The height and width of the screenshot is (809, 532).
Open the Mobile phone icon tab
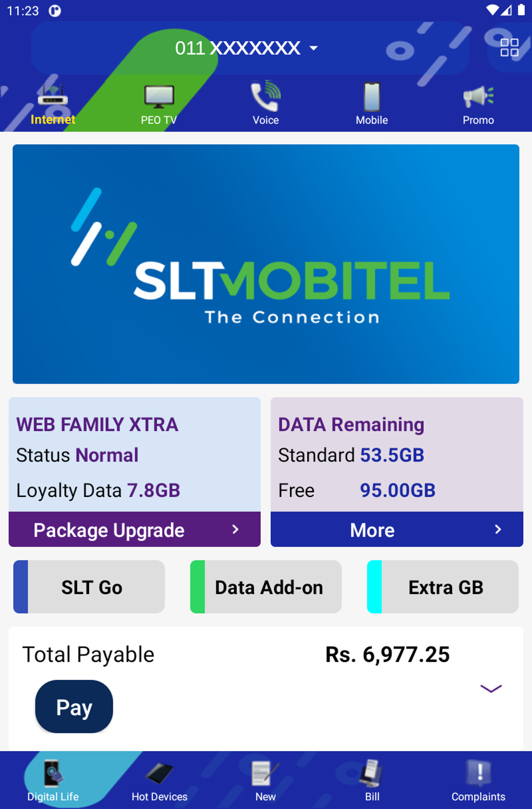pyautogui.click(x=372, y=98)
